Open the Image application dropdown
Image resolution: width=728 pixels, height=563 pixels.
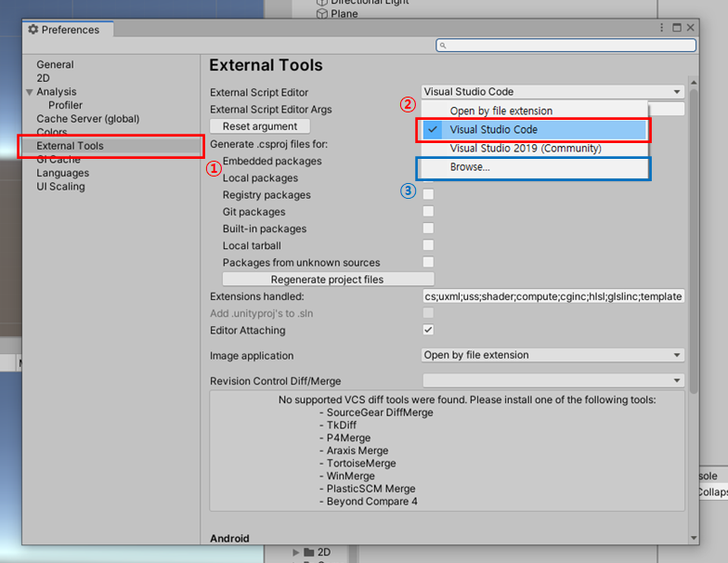tap(552, 355)
